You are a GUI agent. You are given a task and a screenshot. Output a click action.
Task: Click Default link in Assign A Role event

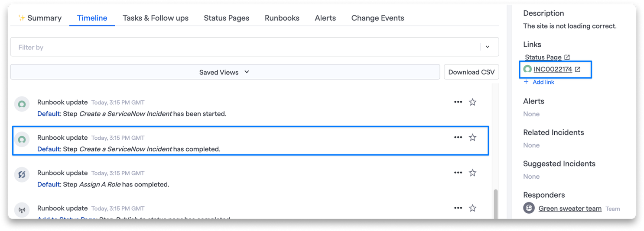49,184
